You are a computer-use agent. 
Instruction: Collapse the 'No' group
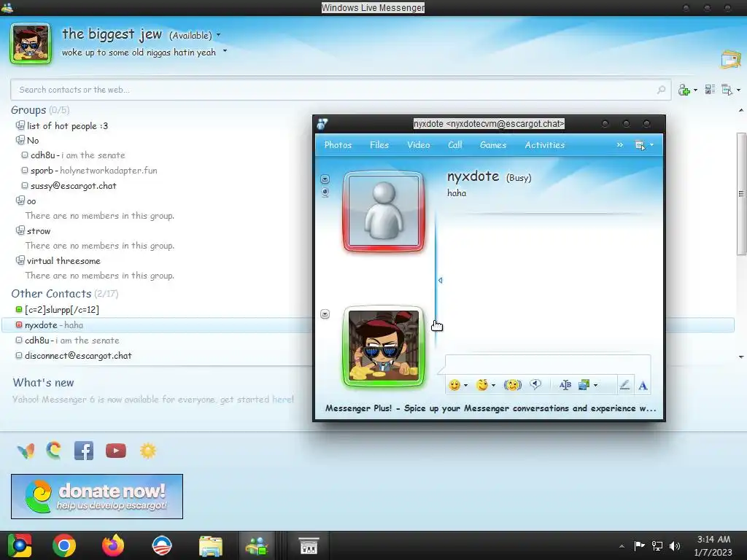(x=20, y=140)
